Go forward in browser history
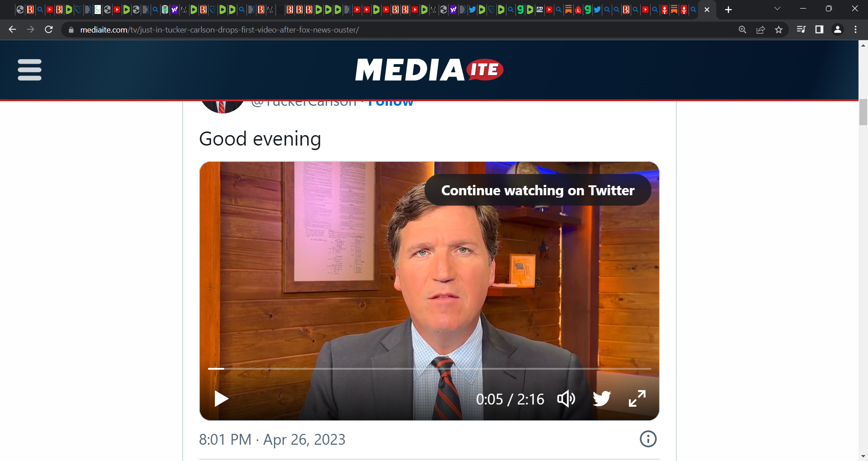The height and width of the screenshot is (461, 868). click(x=30, y=29)
